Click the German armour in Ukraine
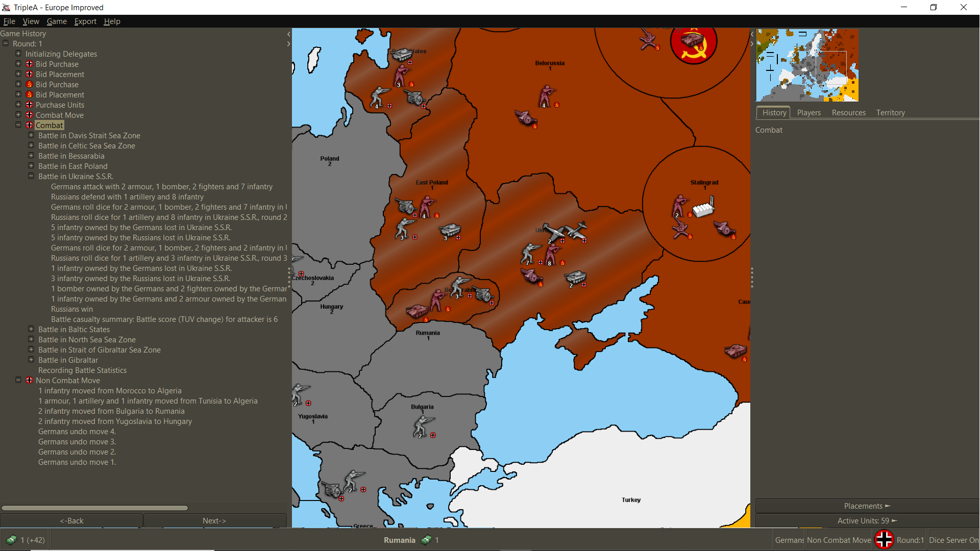Image resolution: width=980 pixels, height=551 pixels. tap(575, 278)
